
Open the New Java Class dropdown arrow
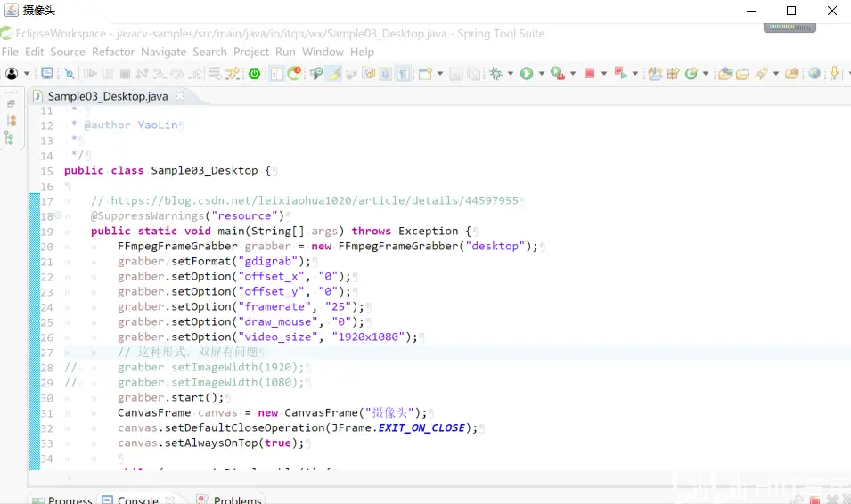click(706, 73)
